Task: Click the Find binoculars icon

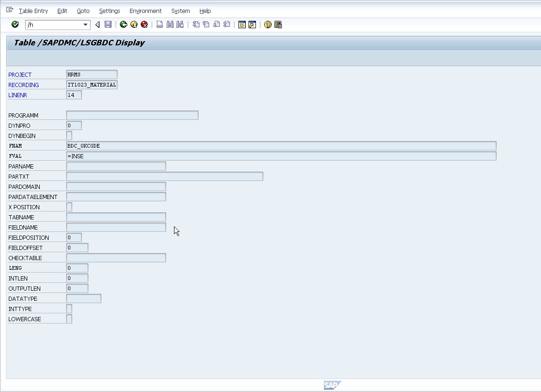Action: [169, 25]
